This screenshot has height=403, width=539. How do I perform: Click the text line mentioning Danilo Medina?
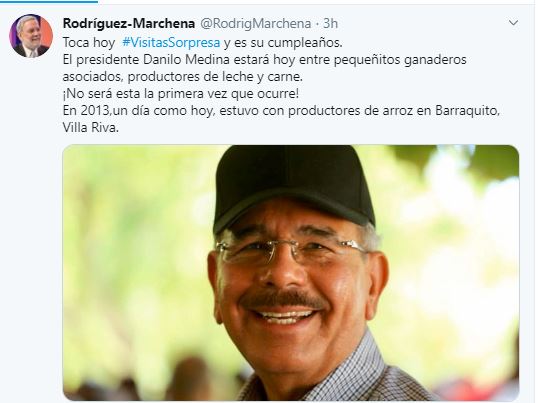pyautogui.click(x=264, y=59)
